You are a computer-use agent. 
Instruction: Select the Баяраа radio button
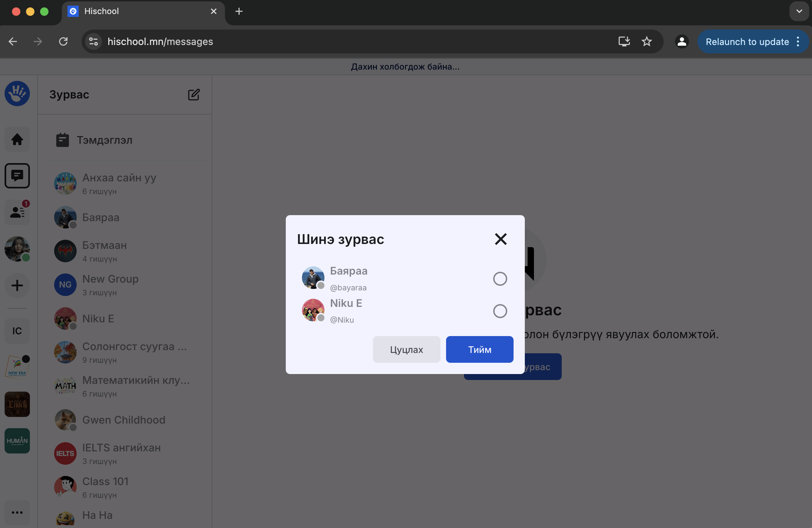point(500,279)
